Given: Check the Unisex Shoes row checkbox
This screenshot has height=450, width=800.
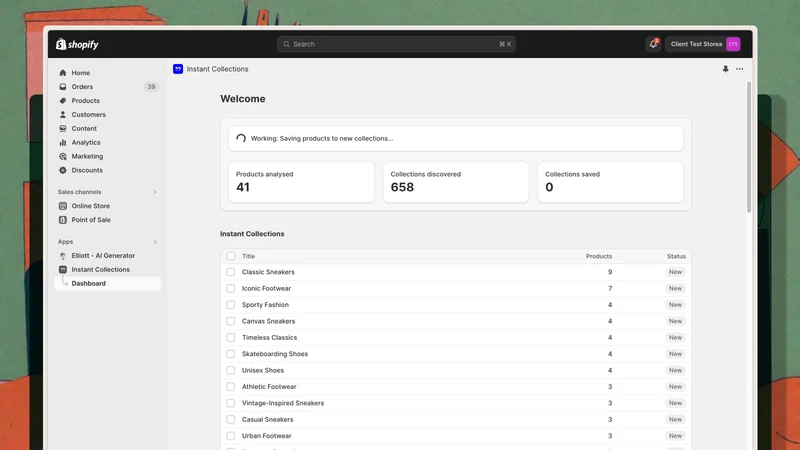Looking at the screenshot, I should [x=231, y=370].
